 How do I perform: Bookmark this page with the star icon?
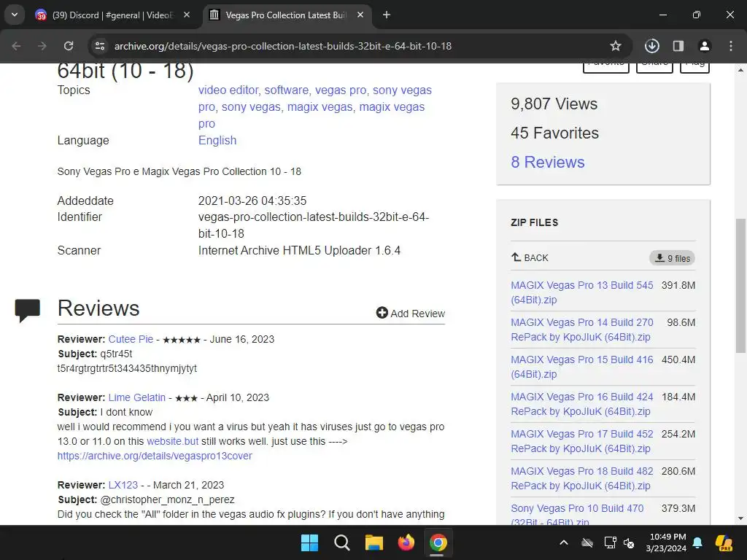coord(616,46)
